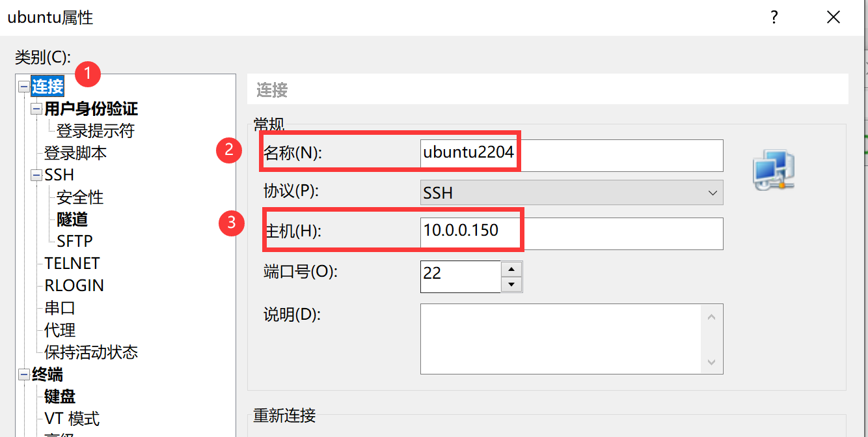Open the TELNET settings page

(x=72, y=264)
